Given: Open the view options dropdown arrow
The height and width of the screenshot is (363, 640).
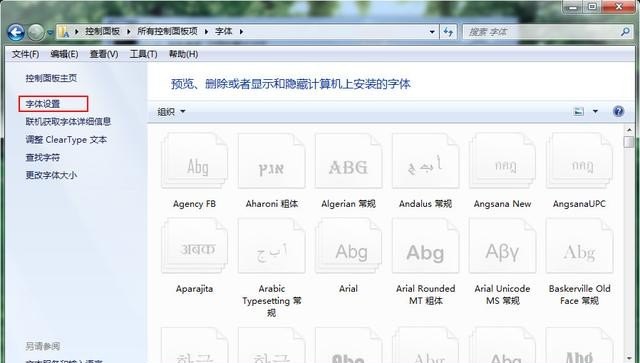Looking at the screenshot, I should click(595, 111).
